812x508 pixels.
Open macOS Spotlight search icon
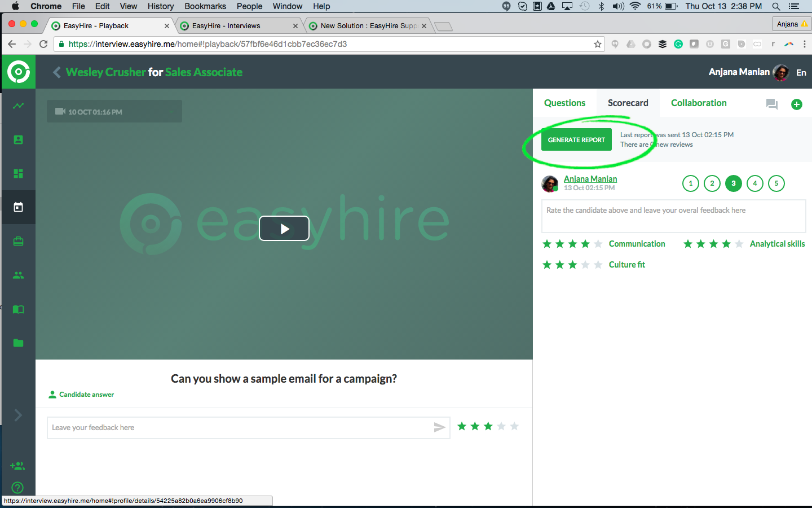click(776, 6)
